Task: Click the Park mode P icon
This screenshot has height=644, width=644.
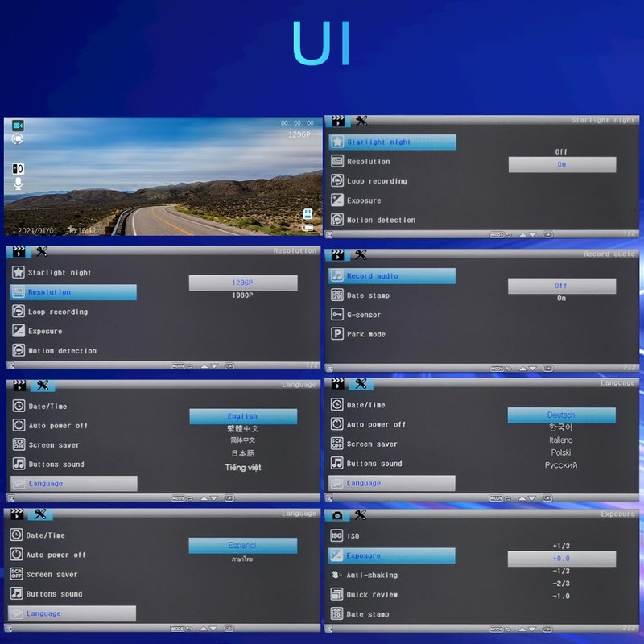Action: pyautogui.click(x=337, y=334)
